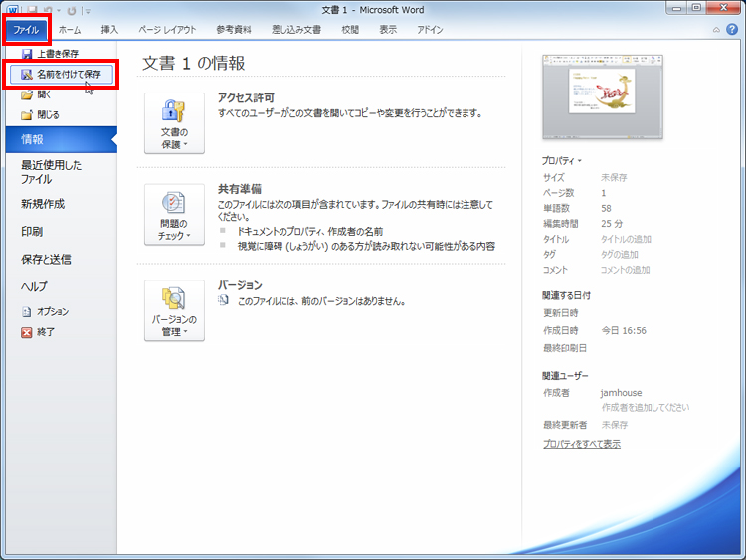Open the ヘルプ section
Image resolution: width=746 pixels, height=560 pixels.
(x=34, y=286)
